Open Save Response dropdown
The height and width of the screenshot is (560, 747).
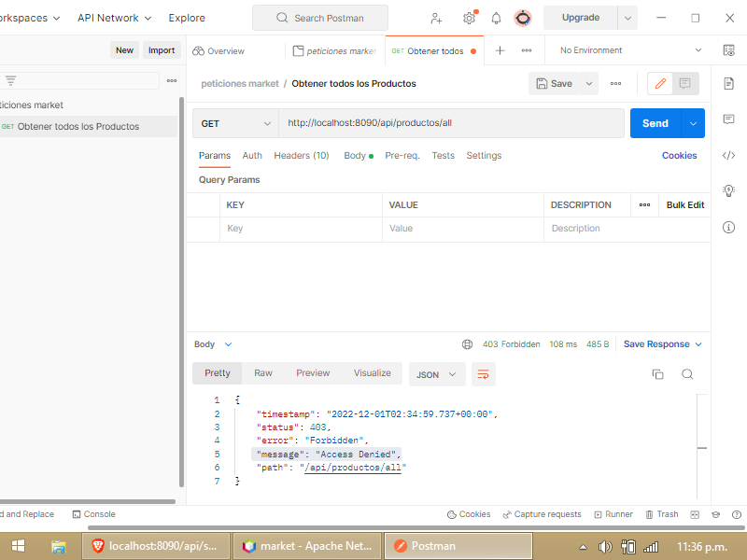pyautogui.click(x=662, y=344)
